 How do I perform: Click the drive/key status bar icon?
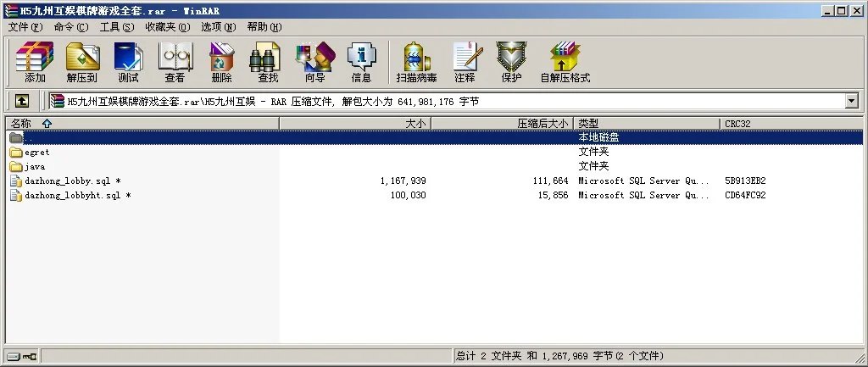click(22, 356)
